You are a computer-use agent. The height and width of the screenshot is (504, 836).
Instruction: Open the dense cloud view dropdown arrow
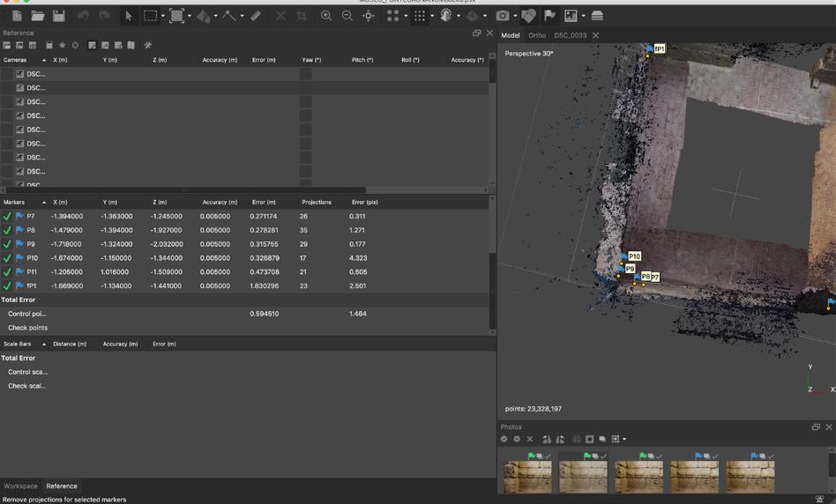432,16
